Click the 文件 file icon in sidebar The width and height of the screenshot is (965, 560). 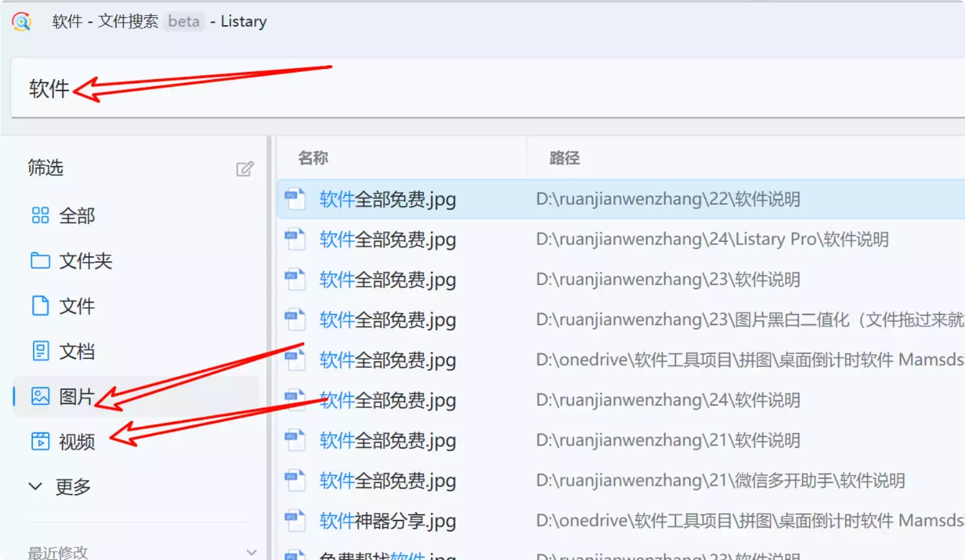coord(40,306)
